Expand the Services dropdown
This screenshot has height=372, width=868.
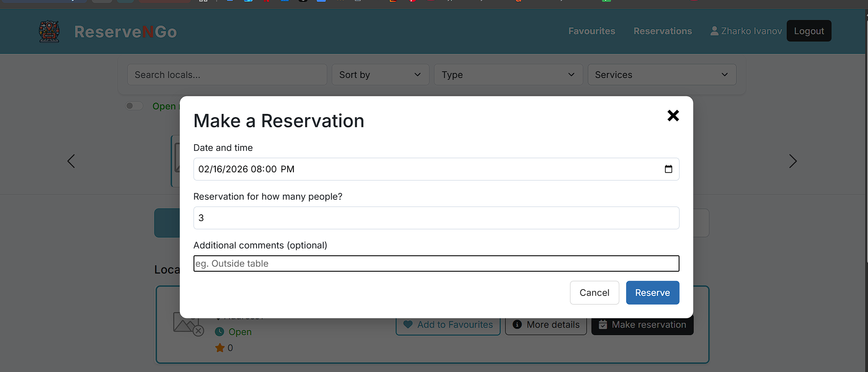661,75
